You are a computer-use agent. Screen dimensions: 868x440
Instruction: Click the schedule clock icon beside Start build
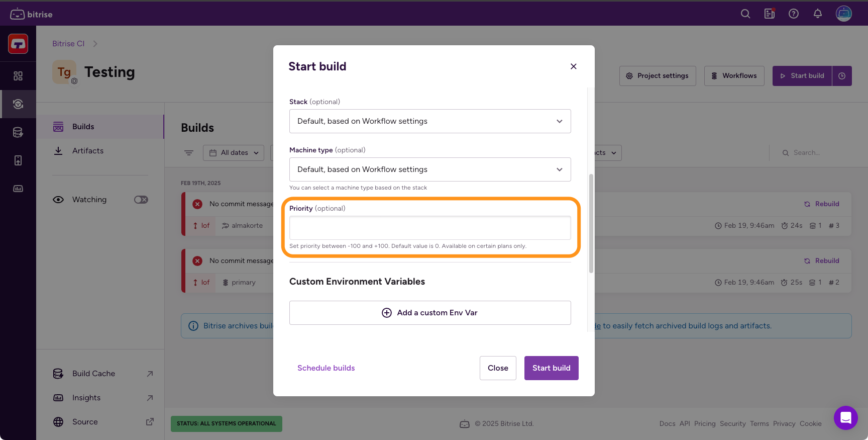(x=842, y=76)
